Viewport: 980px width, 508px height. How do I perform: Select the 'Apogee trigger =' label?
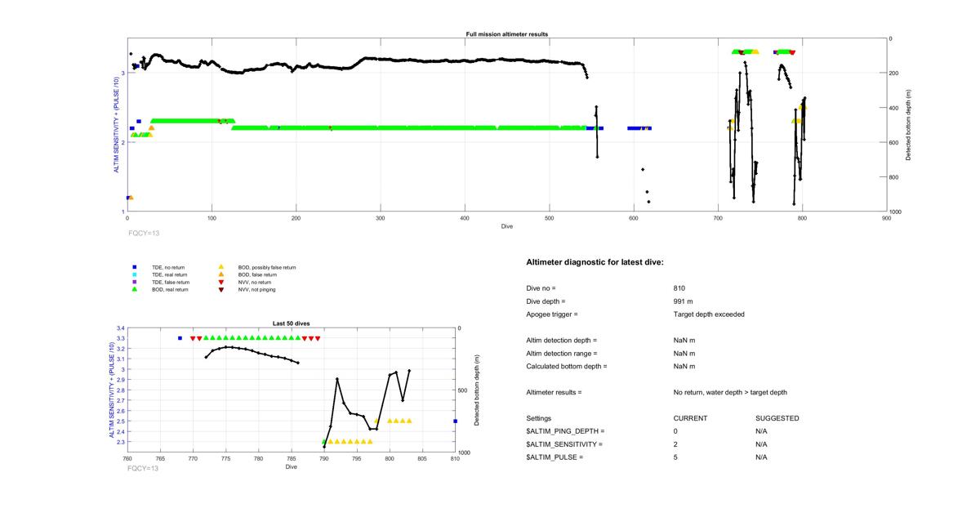point(552,314)
